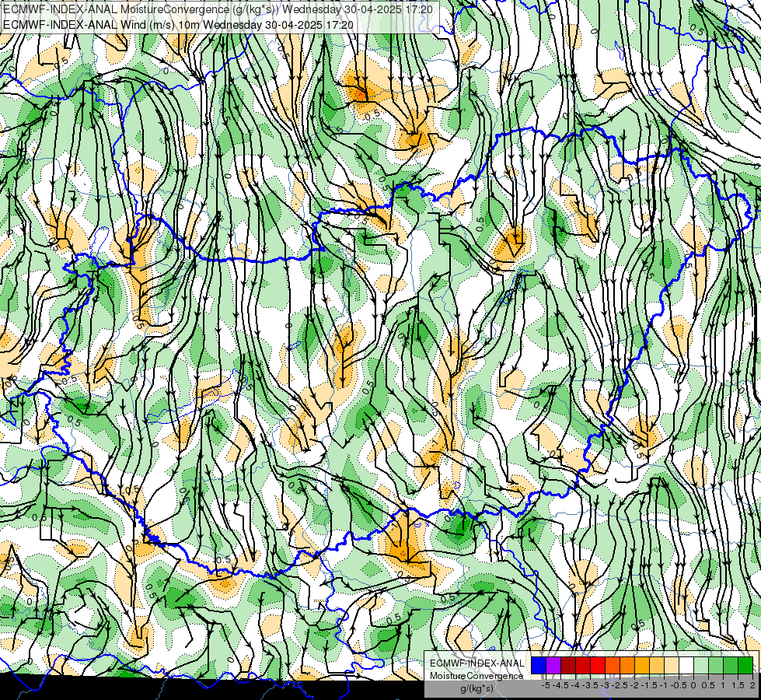
Task: Click 'MoistureConvergence' label in the legend box
Action: (476, 676)
